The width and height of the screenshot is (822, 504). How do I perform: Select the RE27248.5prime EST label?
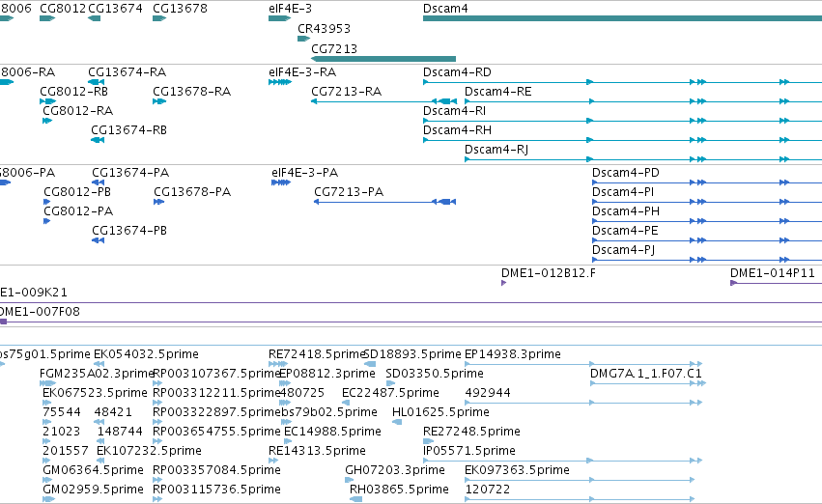(471, 433)
